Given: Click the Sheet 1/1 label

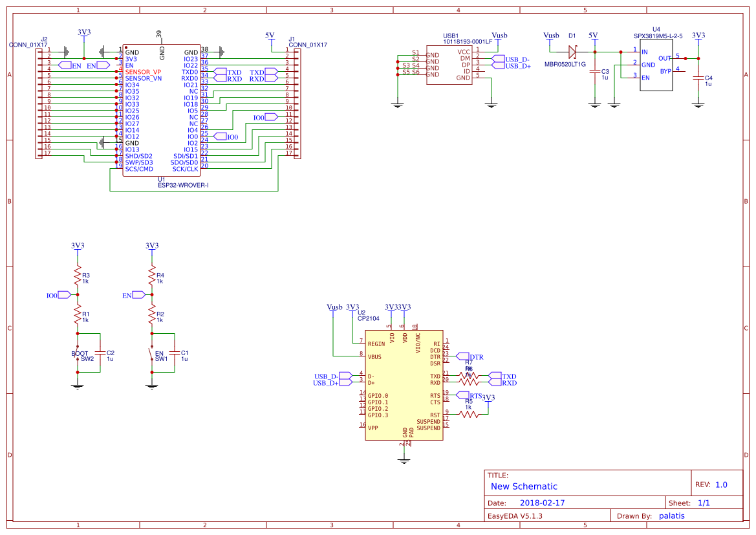Looking at the screenshot, I should tap(705, 502).
